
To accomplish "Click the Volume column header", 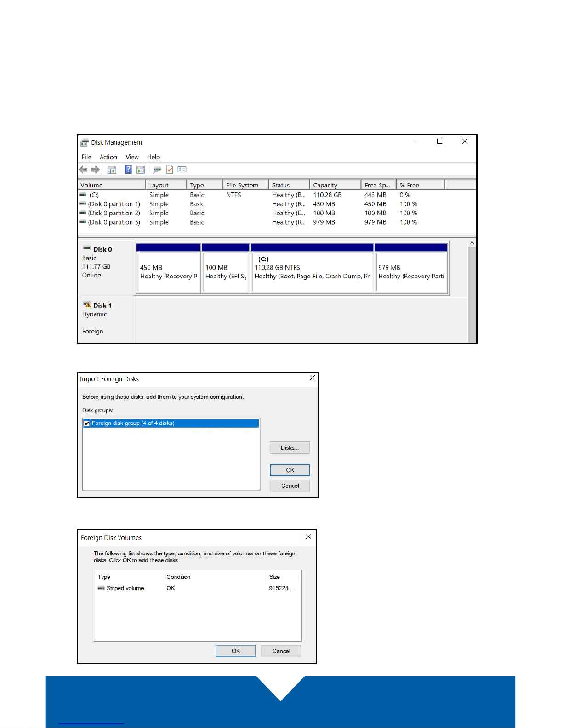I will coord(112,185).
